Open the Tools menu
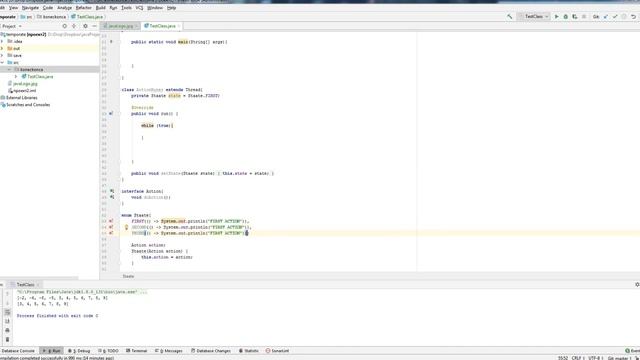Image resolution: width=640 pixels, height=360 pixels. tap(127, 8)
